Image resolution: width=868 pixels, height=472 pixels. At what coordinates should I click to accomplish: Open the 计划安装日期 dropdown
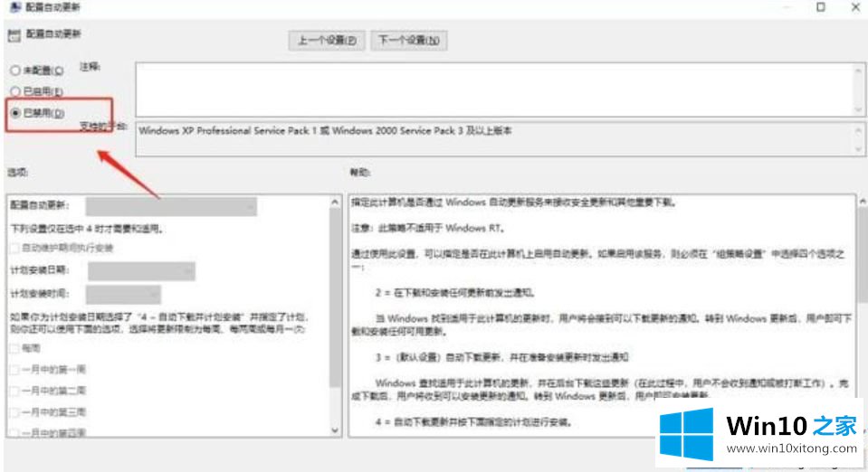[141, 270]
